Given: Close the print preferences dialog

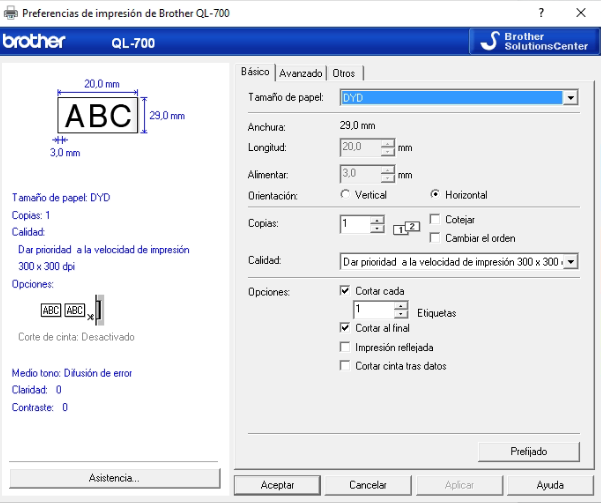Looking at the screenshot, I should (x=581, y=13).
